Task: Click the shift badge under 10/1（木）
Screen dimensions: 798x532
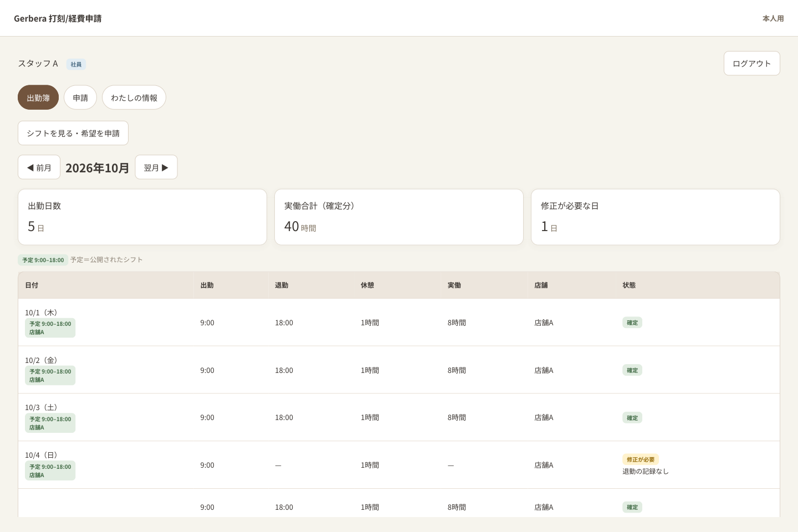Action: point(50,328)
